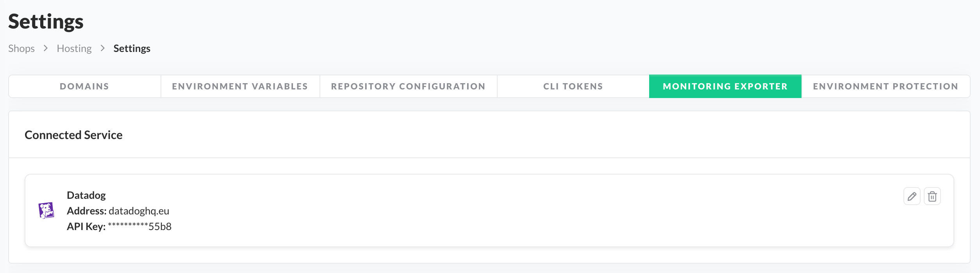980x273 pixels.
Task: Delete the Datadog service with trash icon
Action: [x=932, y=196]
